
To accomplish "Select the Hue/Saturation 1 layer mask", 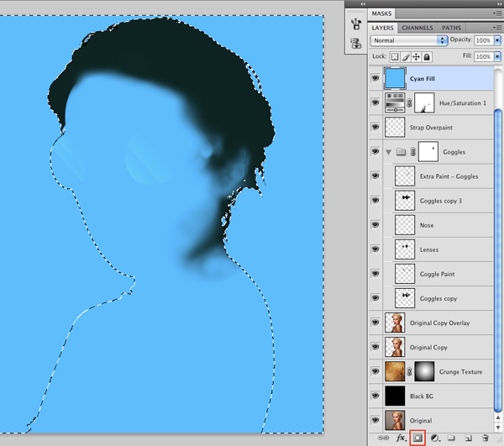I will pyautogui.click(x=424, y=102).
